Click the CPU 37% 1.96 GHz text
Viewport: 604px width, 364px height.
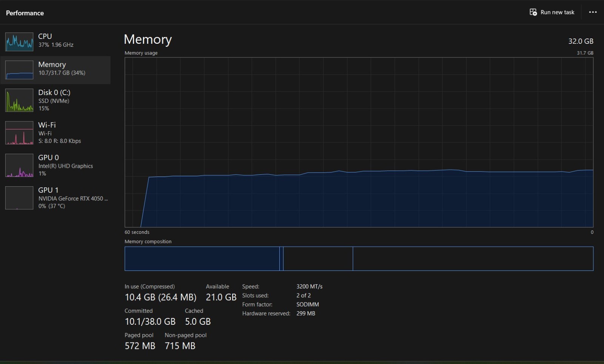click(56, 45)
